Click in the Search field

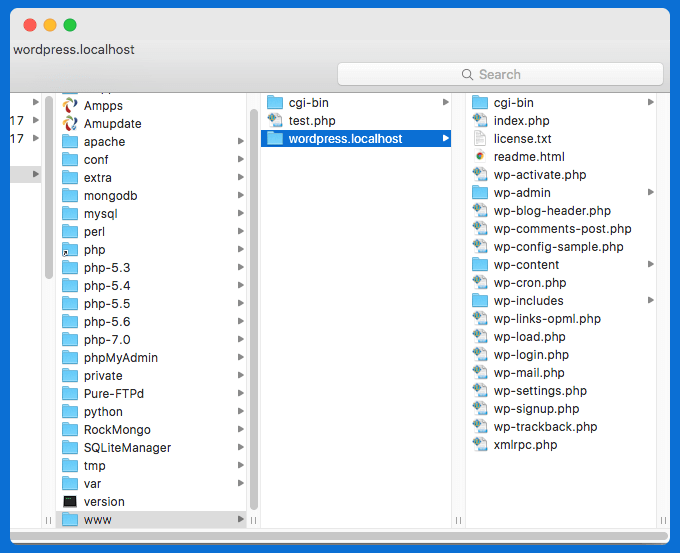click(500, 75)
